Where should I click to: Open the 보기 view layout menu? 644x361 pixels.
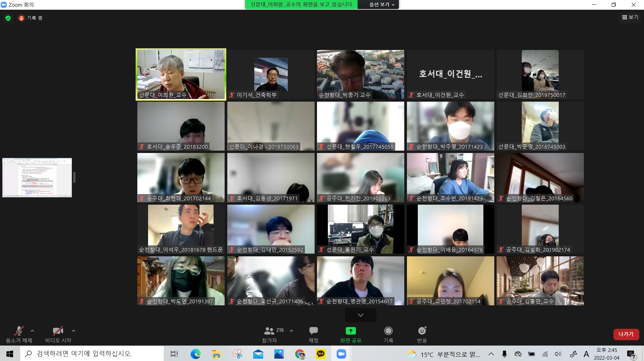click(x=630, y=17)
